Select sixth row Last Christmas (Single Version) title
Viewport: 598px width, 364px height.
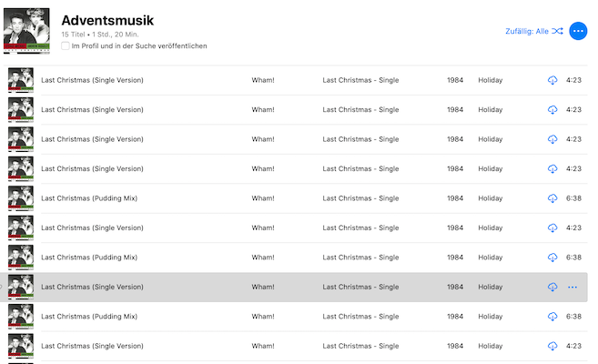pyautogui.click(x=92, y=227)
